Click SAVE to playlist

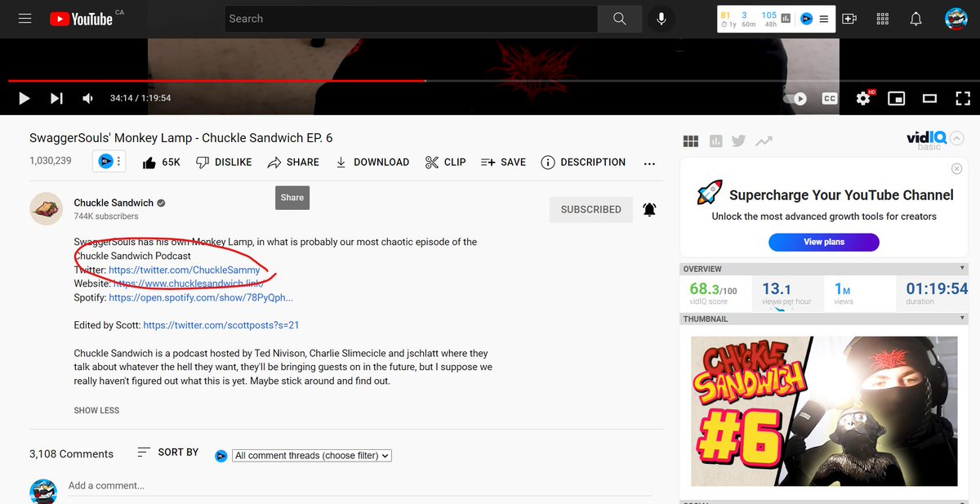503,163
